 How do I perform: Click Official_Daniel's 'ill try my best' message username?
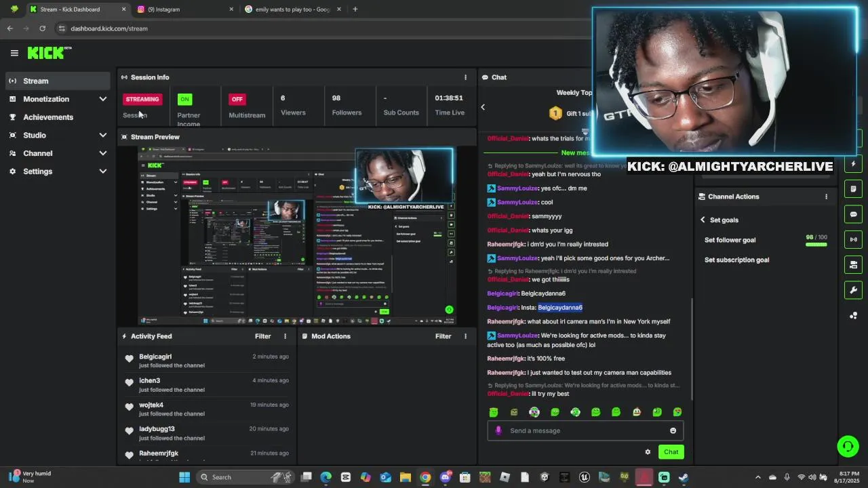coord(508,394)
